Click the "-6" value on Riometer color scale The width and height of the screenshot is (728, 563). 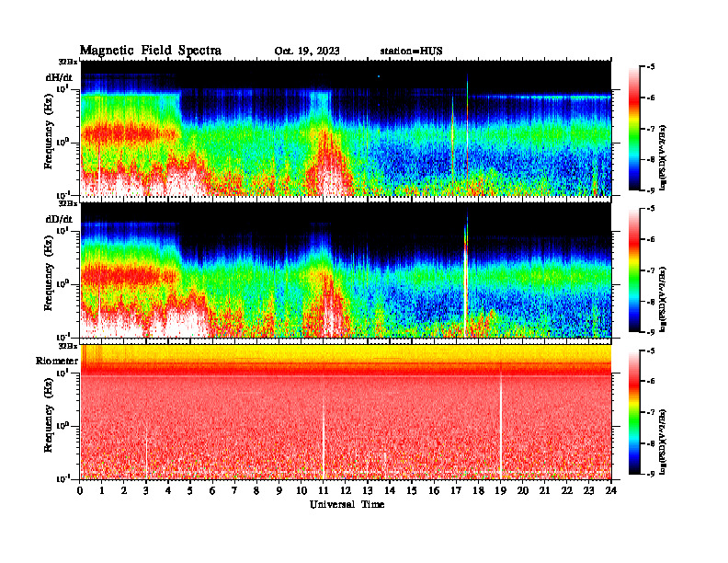pos(651,382)
